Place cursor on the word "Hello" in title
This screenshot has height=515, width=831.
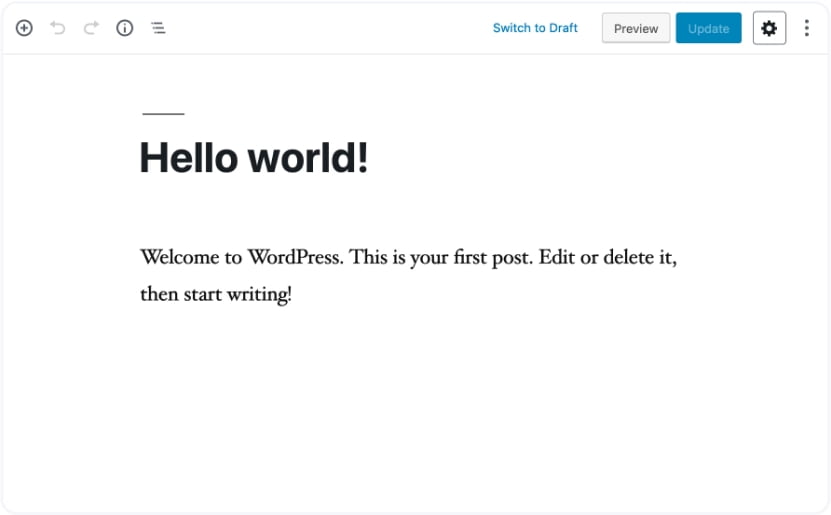pyautogui.click(x=188, y=158)
